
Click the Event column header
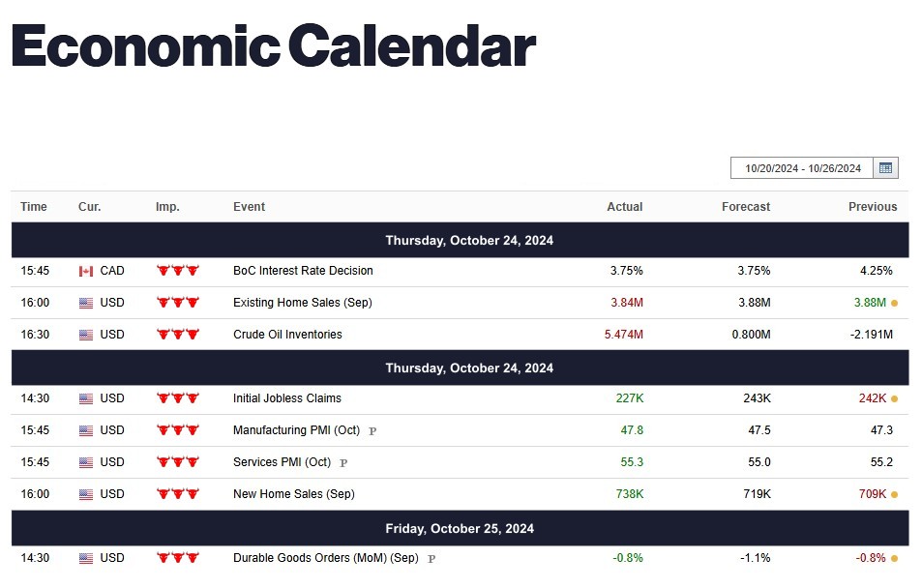click(x=249, y=206)
